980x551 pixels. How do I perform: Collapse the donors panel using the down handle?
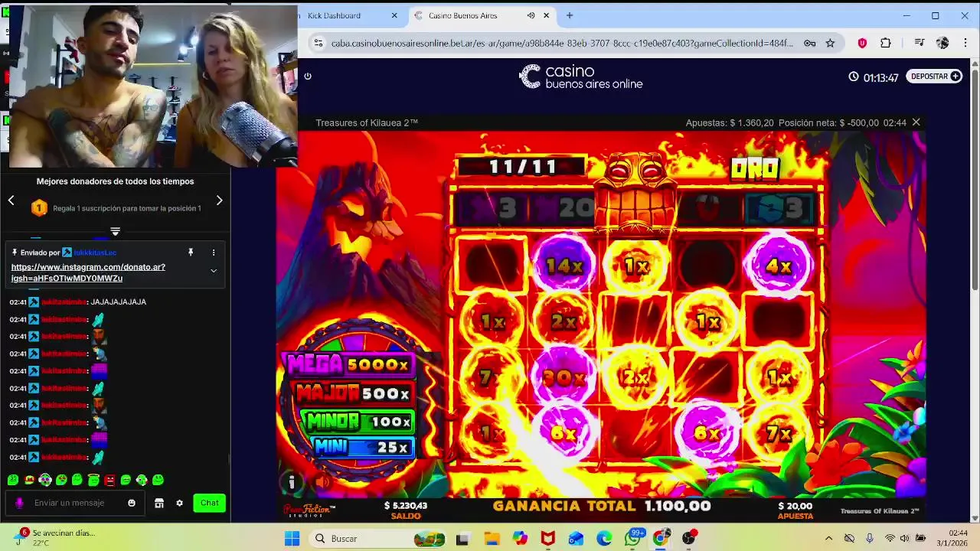pos(115,231)
